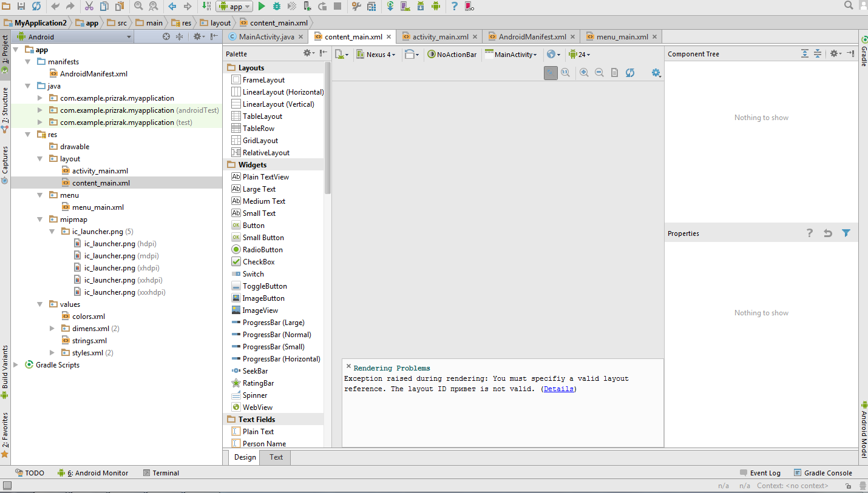
Task: Click the Attach debugger to process icon
Action: pyautogui.click(x=307, y=6)
